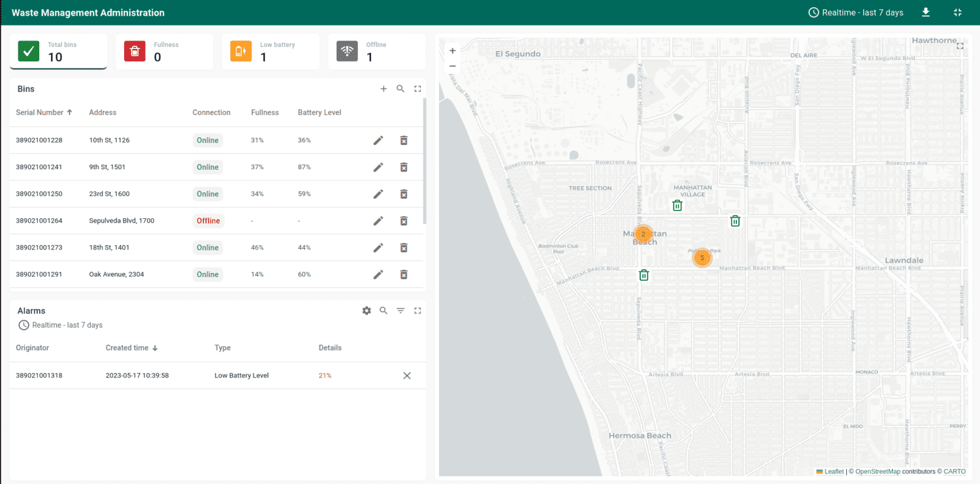Zoom in the map with the plus control
Screen dimensions: 980x484
coord(451,50)
